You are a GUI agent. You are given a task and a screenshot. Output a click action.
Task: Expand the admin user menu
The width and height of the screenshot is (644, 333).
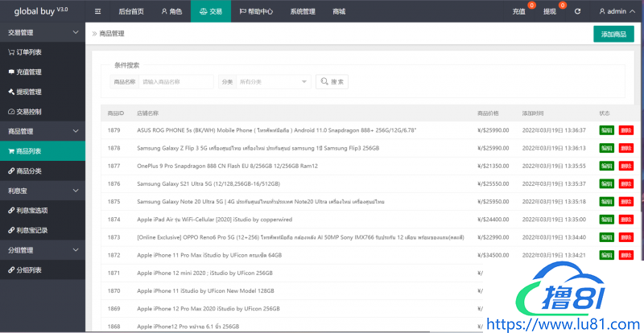tap(616, 12)
